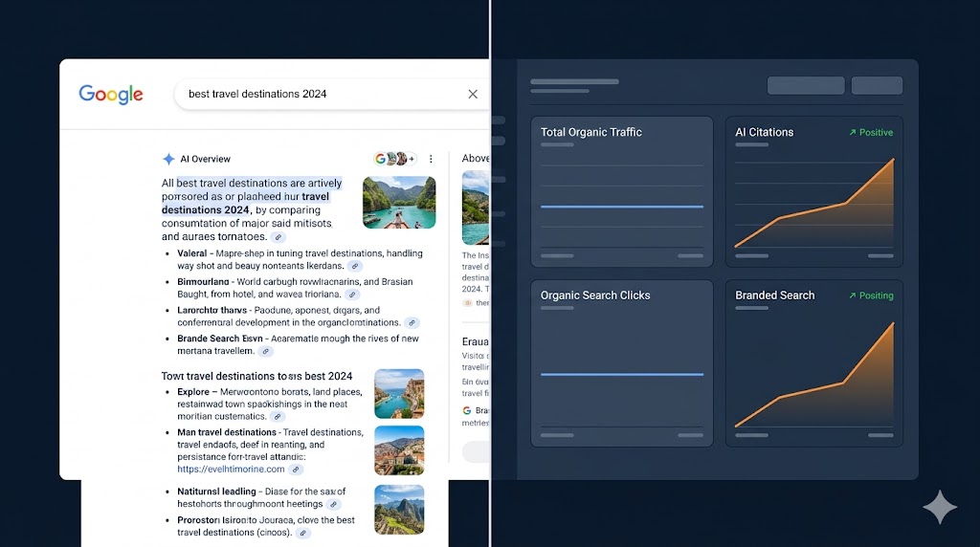Click the 'Man travel destinations' bullet title
This screenshot has width=980, height=547.
pos(227,432)
